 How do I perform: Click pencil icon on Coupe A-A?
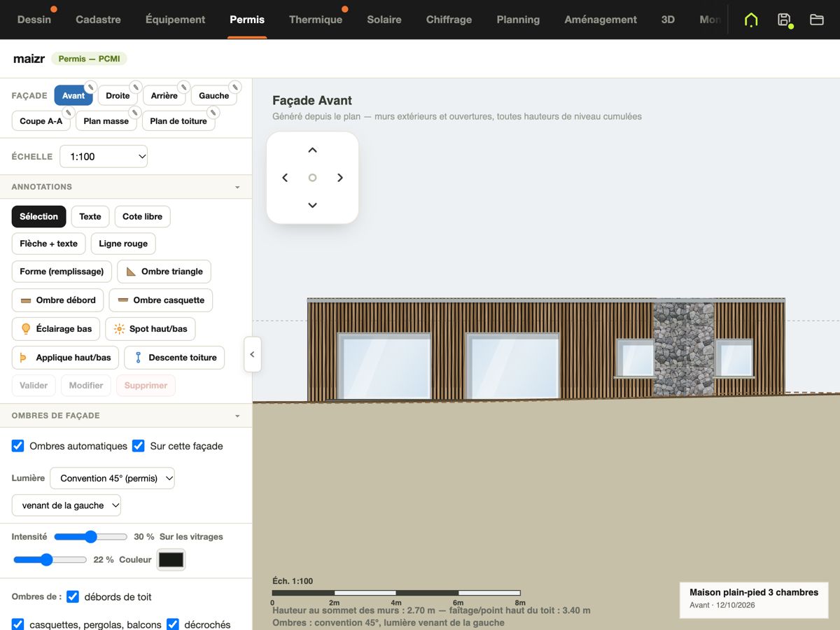point(69,113)
